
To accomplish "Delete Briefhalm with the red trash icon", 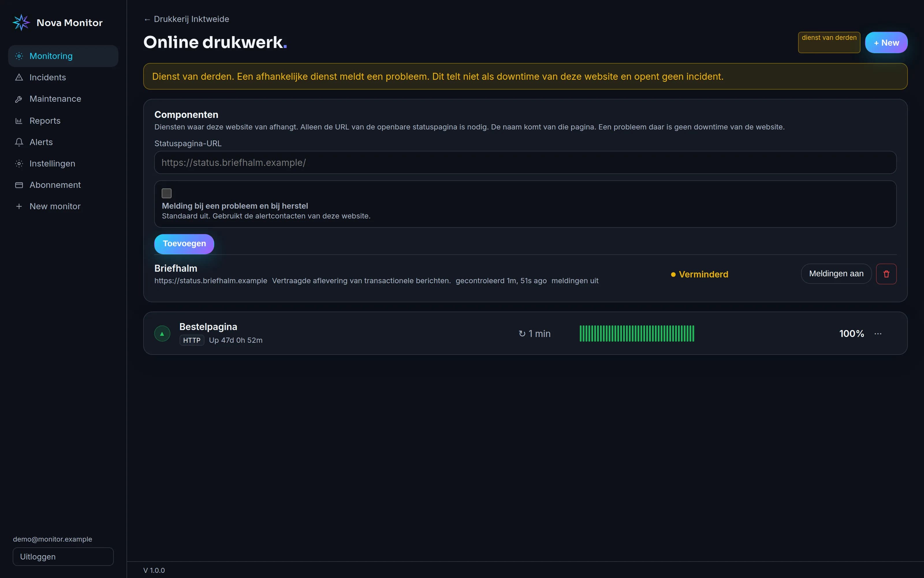I will click(886, 274).
